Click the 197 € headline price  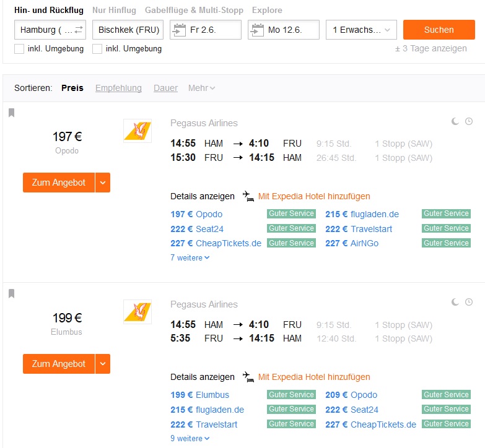[x=67, y=137]
